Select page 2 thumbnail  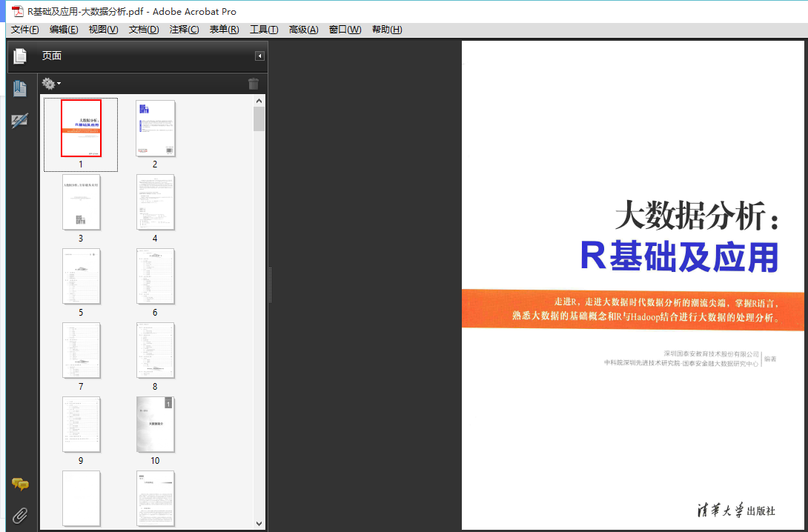click(x=155, y=128)
